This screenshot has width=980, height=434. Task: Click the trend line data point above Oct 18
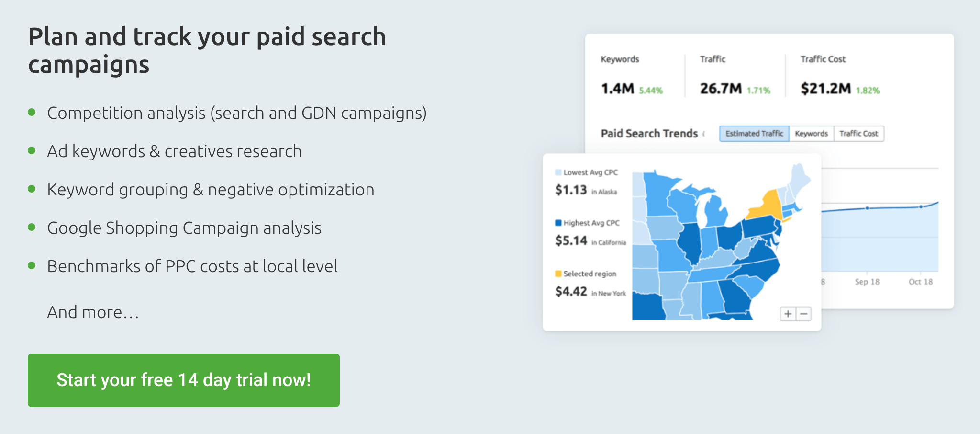click(x=921, y=207)
